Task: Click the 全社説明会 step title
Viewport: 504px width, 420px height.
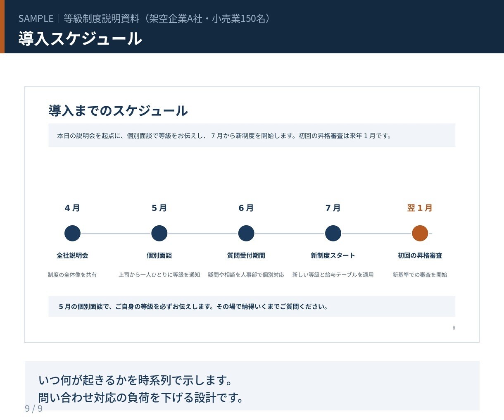Action: [x=72, y=255]
